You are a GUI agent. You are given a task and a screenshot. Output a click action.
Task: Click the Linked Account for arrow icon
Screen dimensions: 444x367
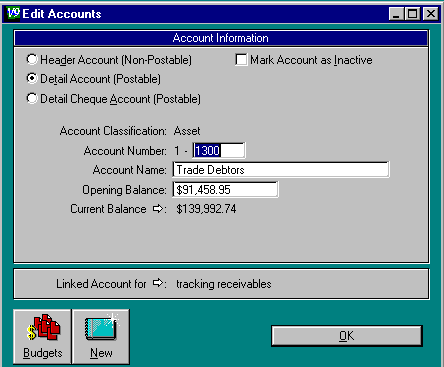(158, 283)
